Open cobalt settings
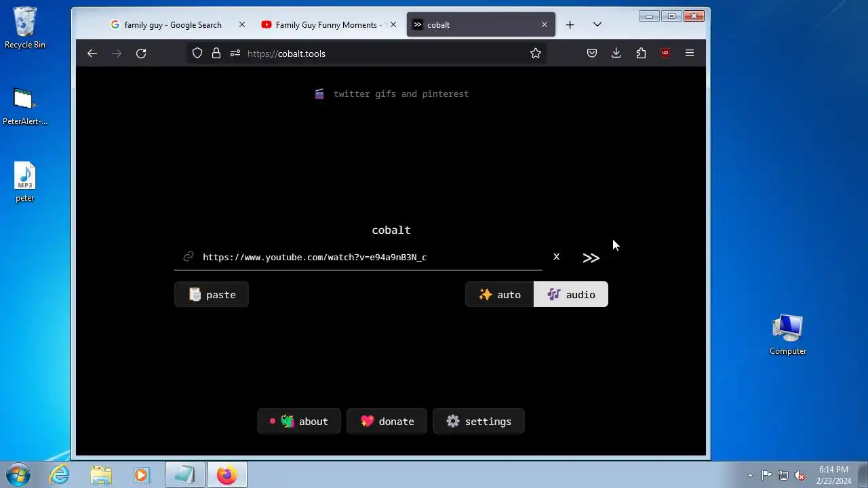 coord(479,422)
